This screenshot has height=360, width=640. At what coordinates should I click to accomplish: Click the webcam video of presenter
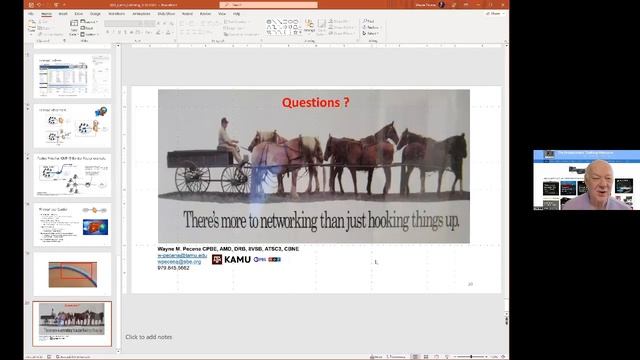[587, 180]
